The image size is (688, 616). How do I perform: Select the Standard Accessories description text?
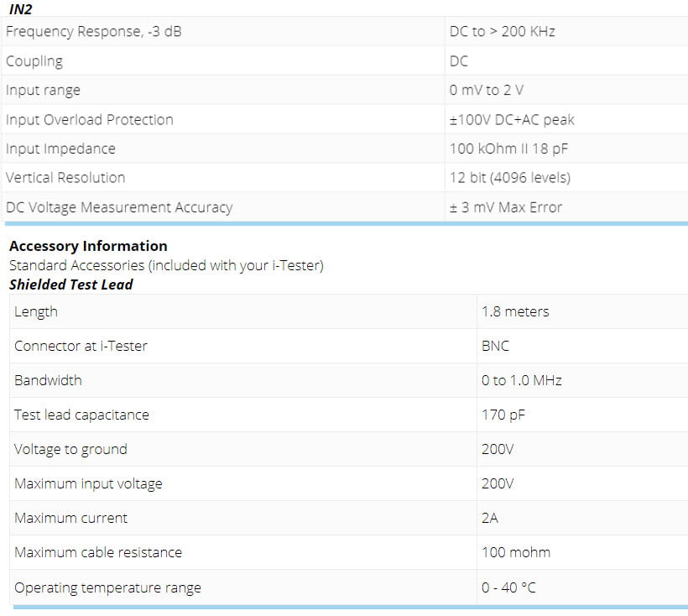(x=166, y=265)
